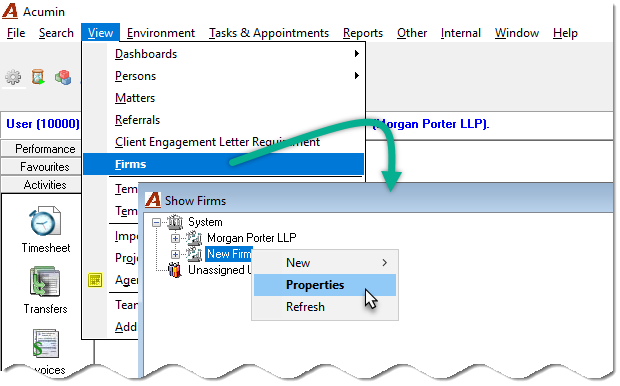Choose New in the context menu
The height and width of the screenshot is (386, 620).
tap(325, 263)
